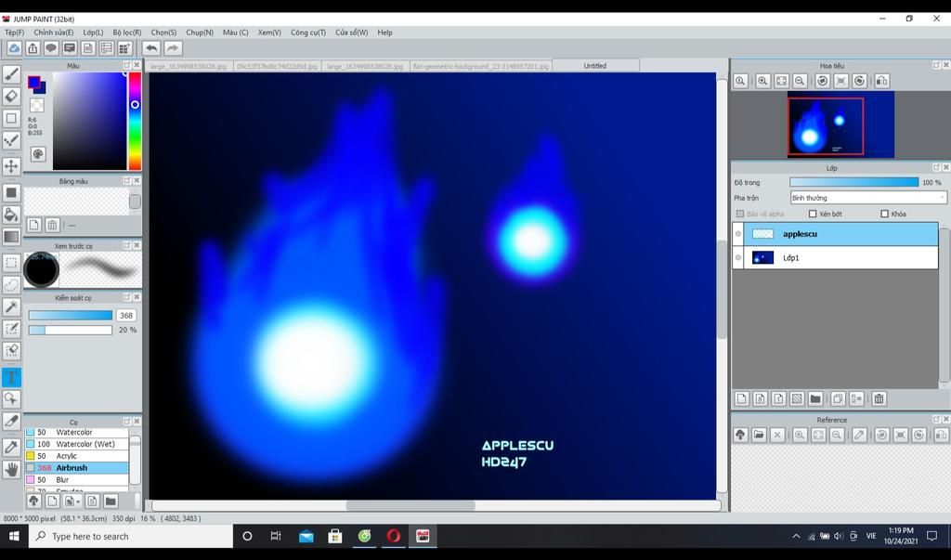
Task: Select the Blur brush
Action: (76, 479)
